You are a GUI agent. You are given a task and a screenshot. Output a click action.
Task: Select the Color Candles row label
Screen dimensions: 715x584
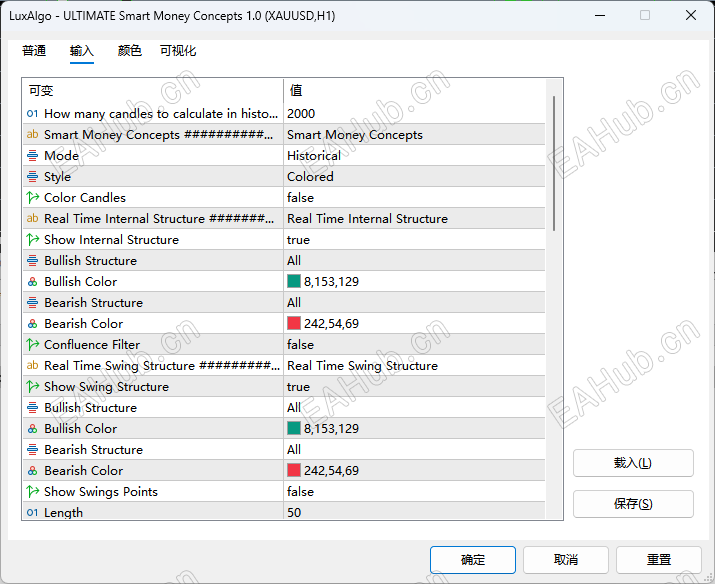[x=85, y=197]
